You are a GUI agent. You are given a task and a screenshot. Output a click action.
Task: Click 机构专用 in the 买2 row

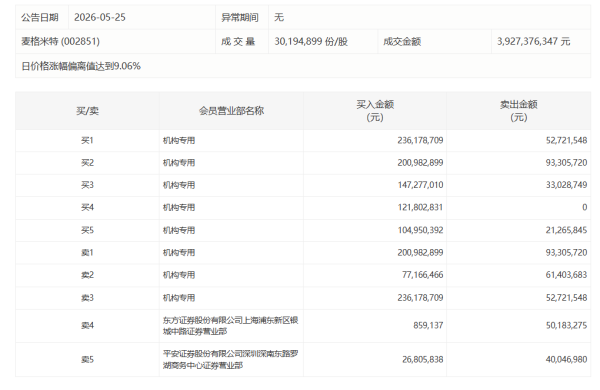click(x=179, y=163)
